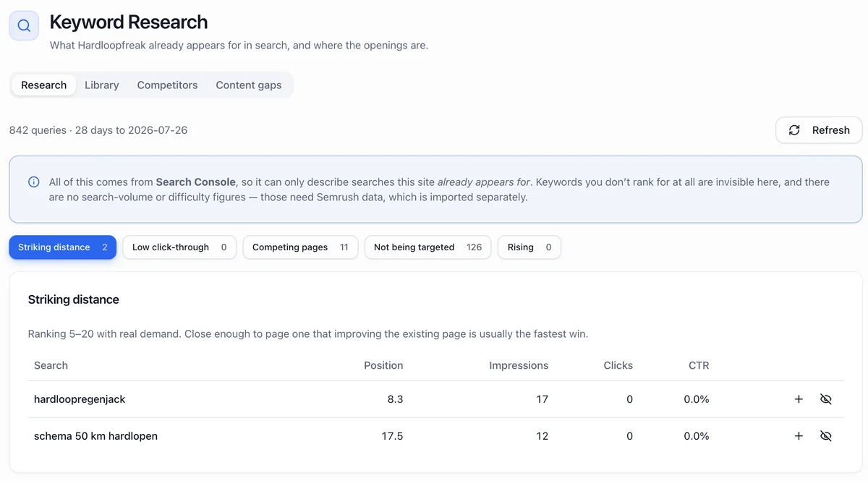Image resolution: width=868 pixels, height=481 pixels.
Task: Click the info icon in the notice banner
Action: (33, 182)
